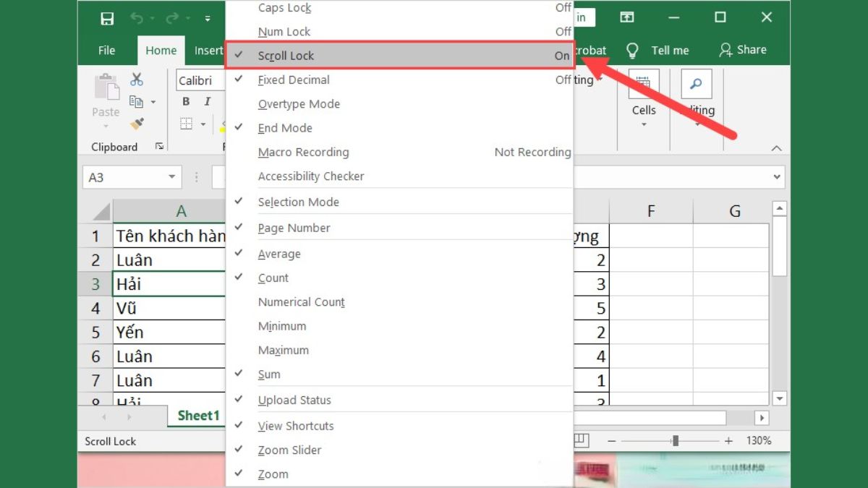Select the Sheet1 tab
This screenshot has height=488, width=868.
[x=198, y=416]
